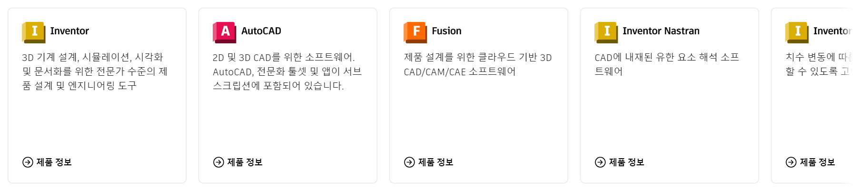Select the Inventor card title
This screenshot has width=868, height=192.
pyautogui.click(x=69, y=31)
